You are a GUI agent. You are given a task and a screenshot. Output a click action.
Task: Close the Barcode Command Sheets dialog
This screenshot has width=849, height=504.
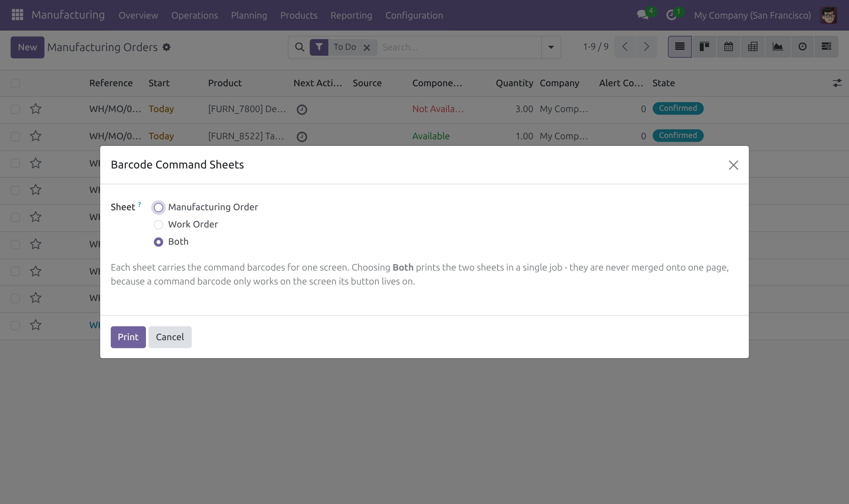733,165
